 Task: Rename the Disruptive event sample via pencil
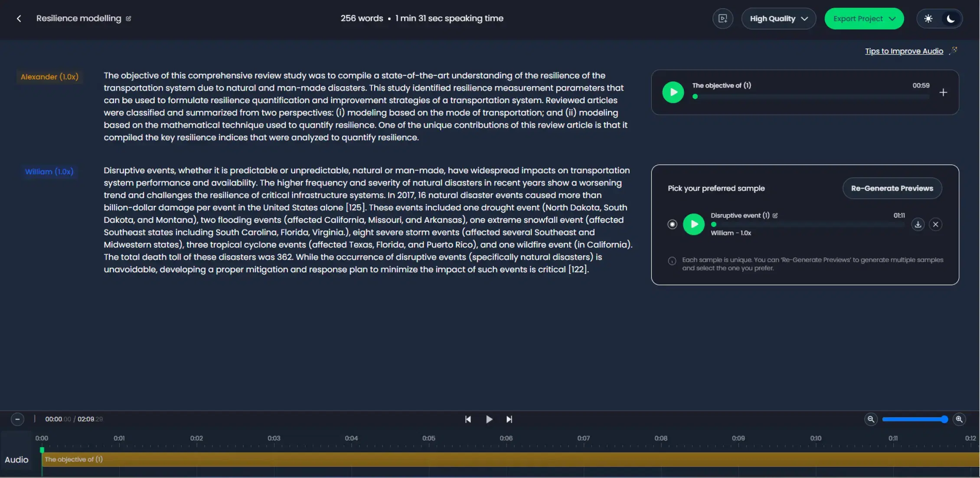click(x=775, y=215)
